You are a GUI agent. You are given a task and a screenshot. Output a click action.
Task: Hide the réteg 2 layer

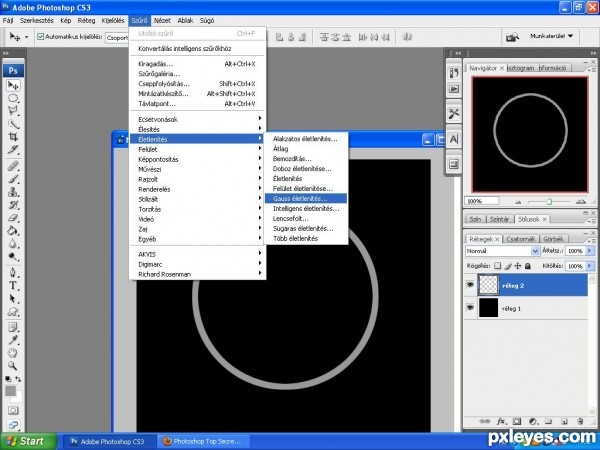click(x=470, y=285)
